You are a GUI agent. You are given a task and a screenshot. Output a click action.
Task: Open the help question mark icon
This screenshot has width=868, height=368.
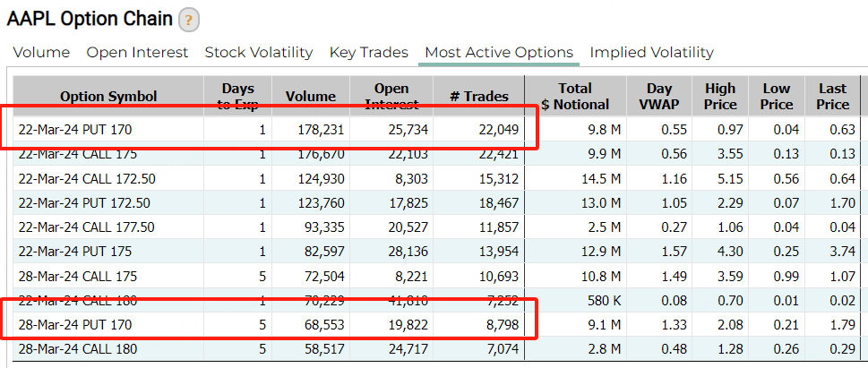[x=189, y=21]
